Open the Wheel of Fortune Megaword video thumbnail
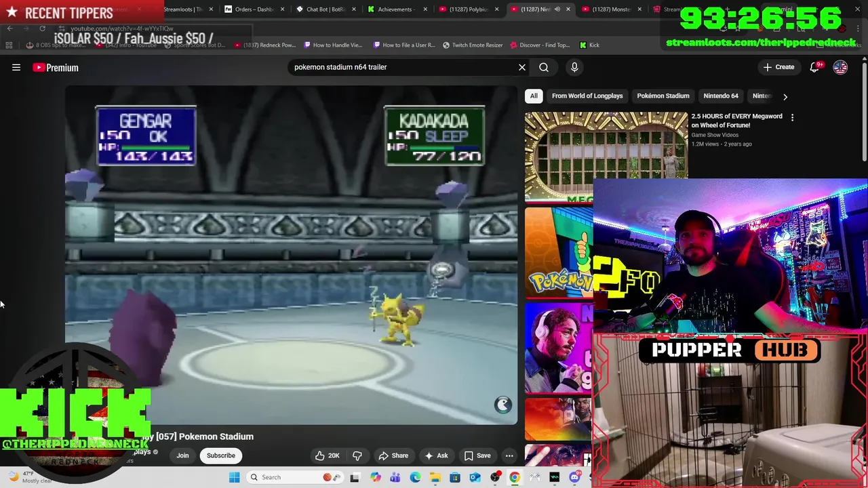 pos(606,157)
